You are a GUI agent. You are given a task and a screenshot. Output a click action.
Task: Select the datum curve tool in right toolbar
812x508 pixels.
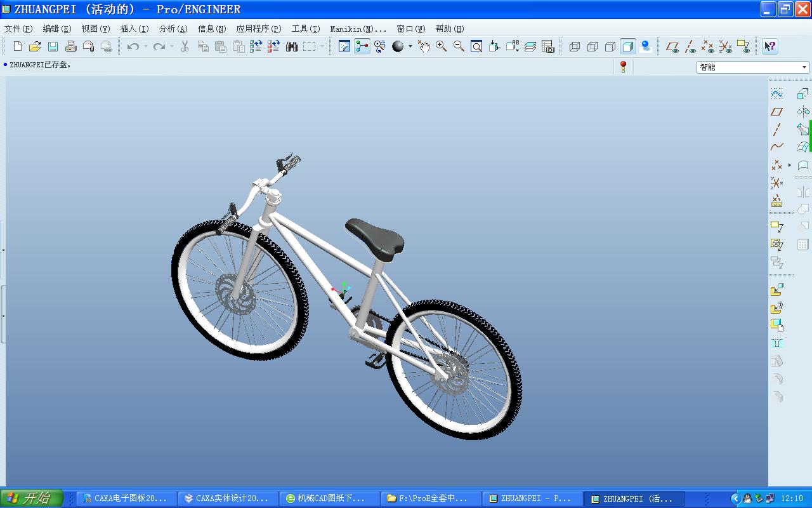click(x=776, y=147)
